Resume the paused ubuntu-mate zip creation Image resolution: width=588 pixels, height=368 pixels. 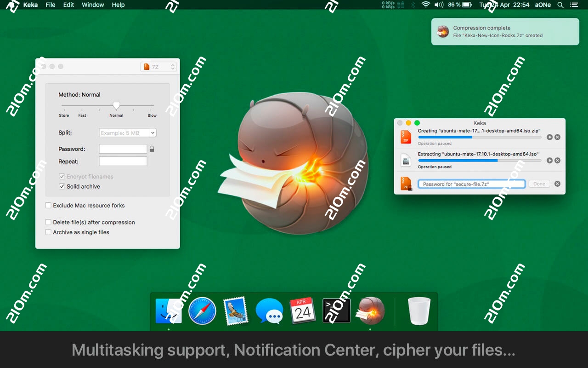550,137
